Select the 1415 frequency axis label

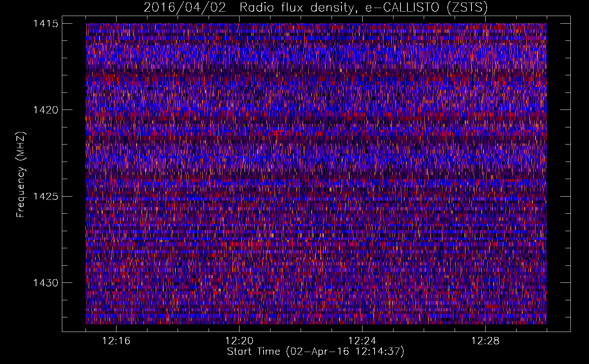[x=46, y=24]
